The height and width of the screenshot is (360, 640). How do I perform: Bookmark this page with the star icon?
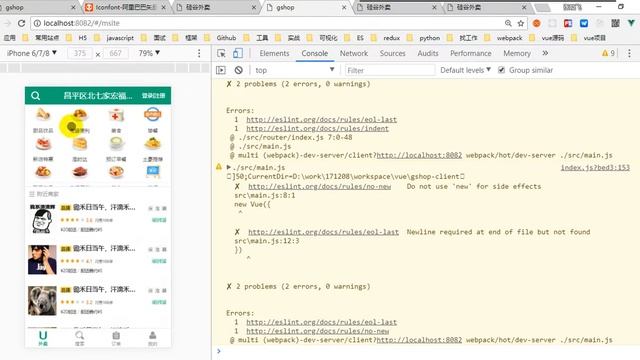pyautogui.click(x=521, y=23)
